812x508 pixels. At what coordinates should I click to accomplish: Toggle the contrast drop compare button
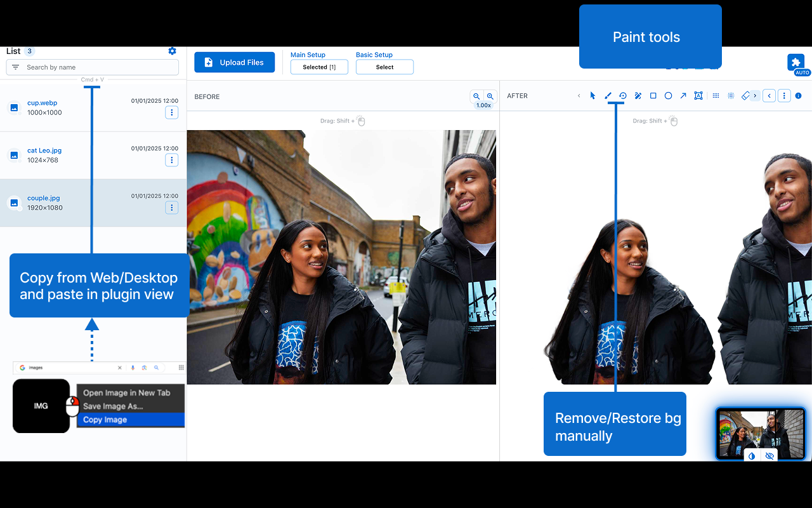752,456
